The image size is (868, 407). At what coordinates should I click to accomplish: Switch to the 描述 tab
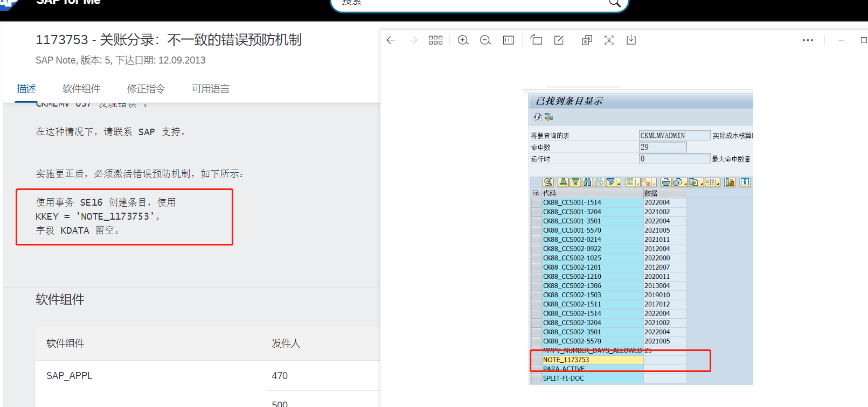pyautogui.click(x=26, y=89)
